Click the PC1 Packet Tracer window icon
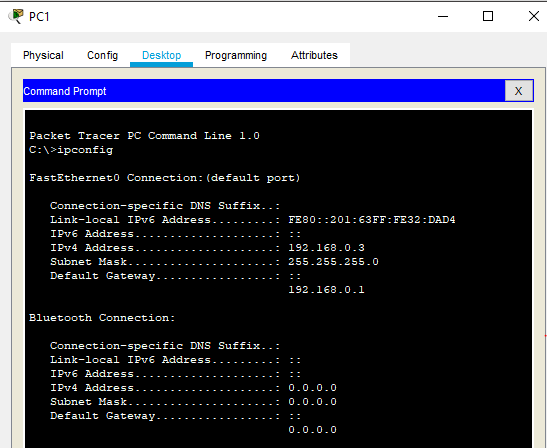 click(x=16, y=16)
